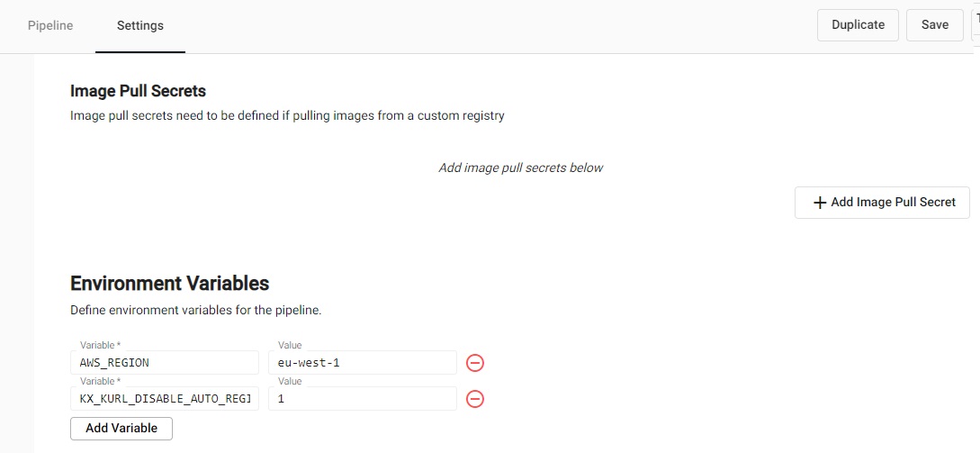Focus the AWS_REGION variable name field
The image size is (980, 453).
click(165, 363)
